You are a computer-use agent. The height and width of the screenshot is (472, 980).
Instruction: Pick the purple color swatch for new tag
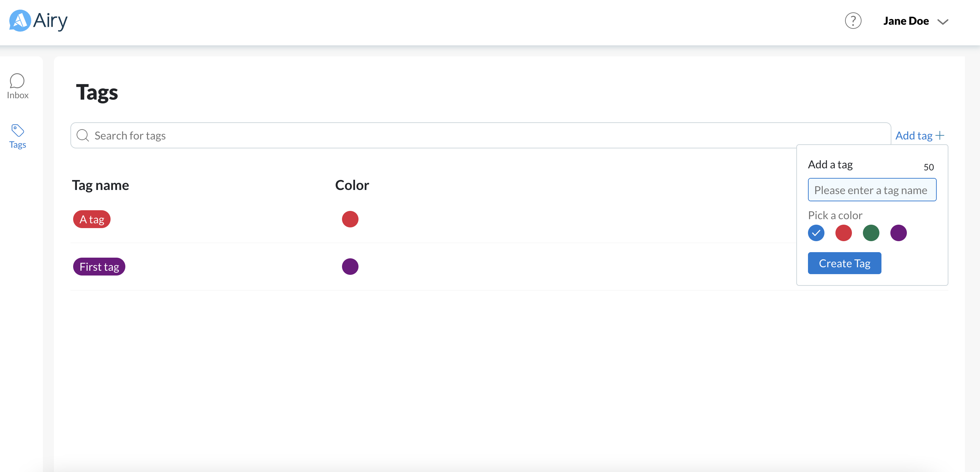(898, 233)
